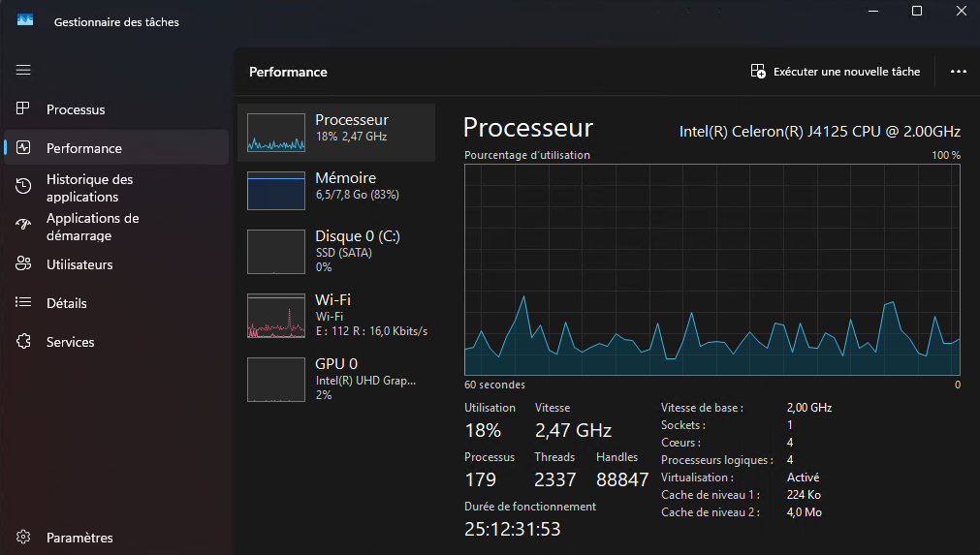
Task: Click the Performance heartbeat icon
Action: pos(23,147)
